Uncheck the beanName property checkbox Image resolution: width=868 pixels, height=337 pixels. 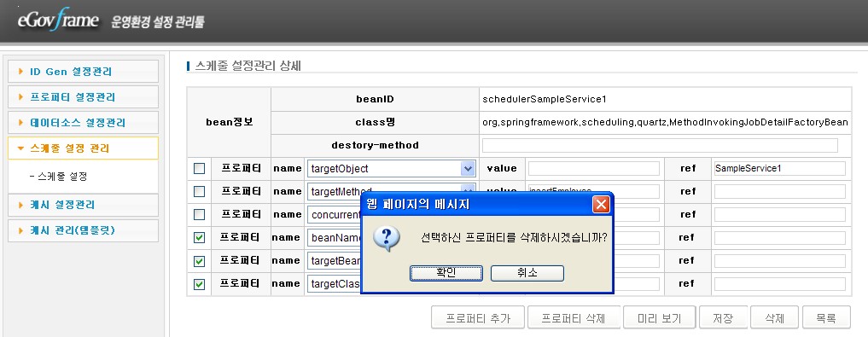coord(199,238)
